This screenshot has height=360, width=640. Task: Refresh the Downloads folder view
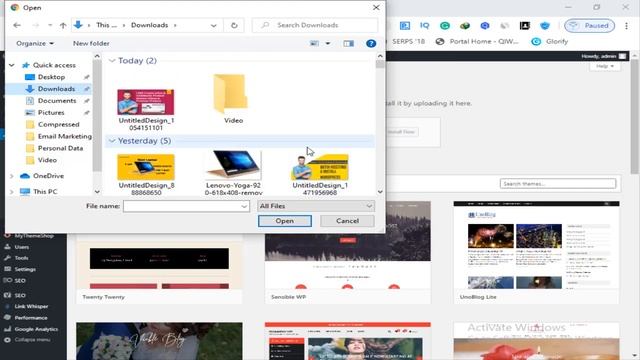tap(234, 25)
